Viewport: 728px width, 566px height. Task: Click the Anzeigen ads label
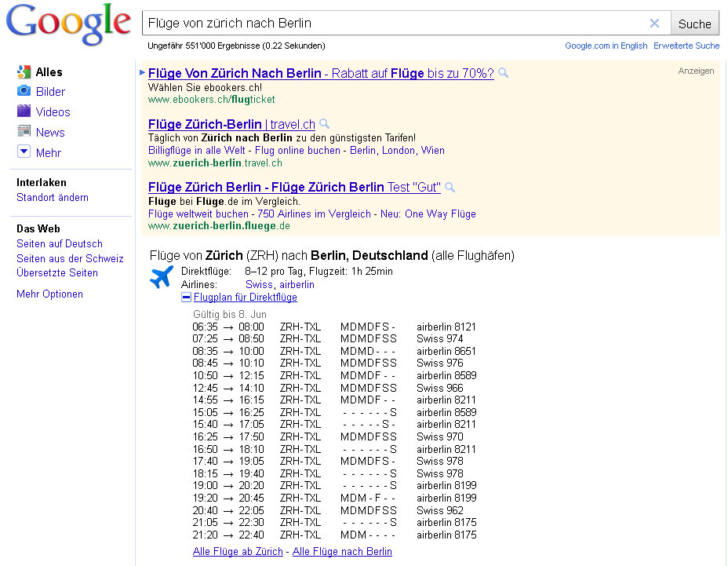tap(696, 71)
